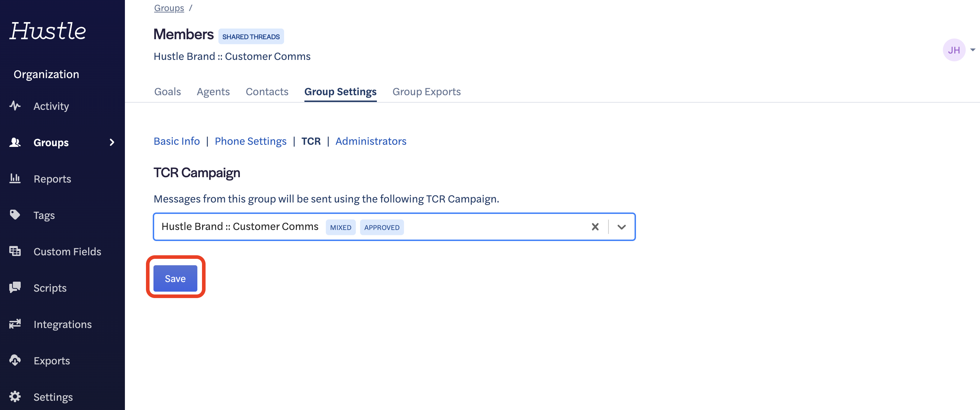Open Tags in the sidebar
The height and width of the screenshot is (410, 980).
click(x=44, y=215)
